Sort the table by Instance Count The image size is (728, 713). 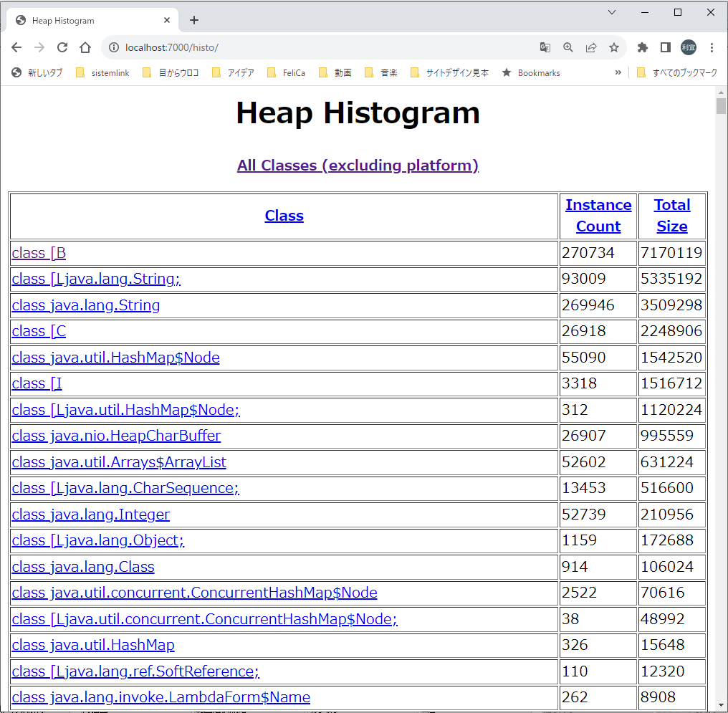click(598, 215)
